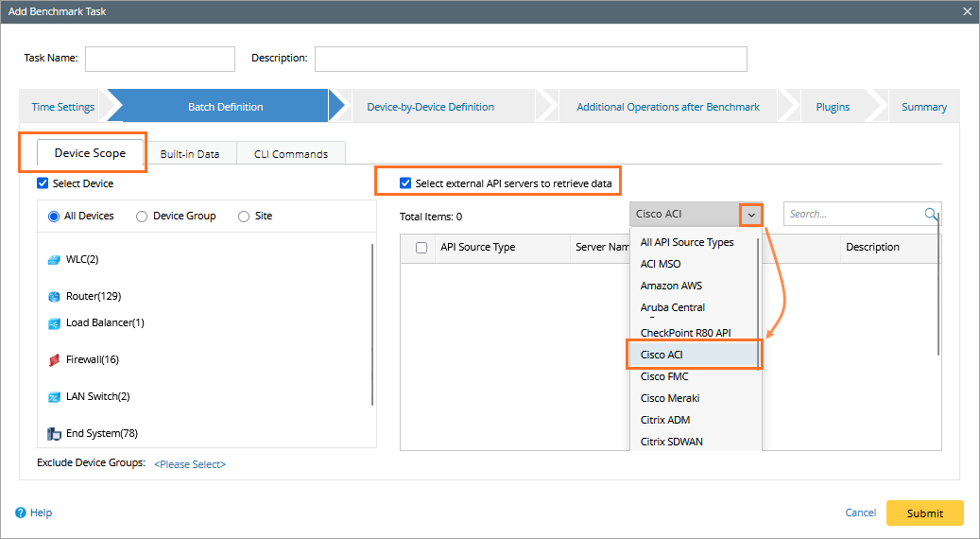
Task: Select the Load Balancer icon
Action: point(55,323)
